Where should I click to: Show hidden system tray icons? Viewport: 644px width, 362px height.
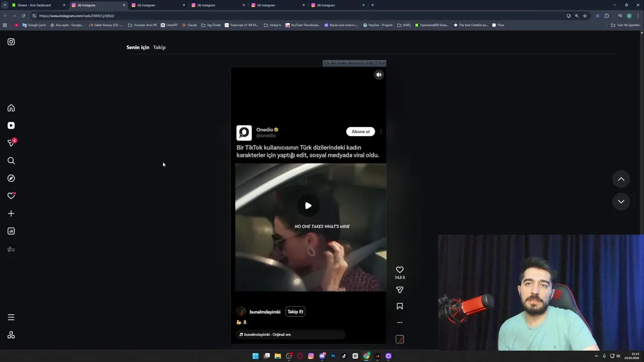[596, 356]
